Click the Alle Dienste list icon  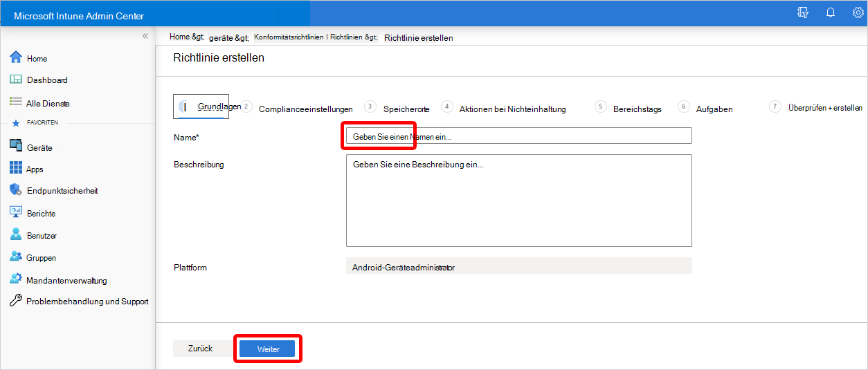16,102
